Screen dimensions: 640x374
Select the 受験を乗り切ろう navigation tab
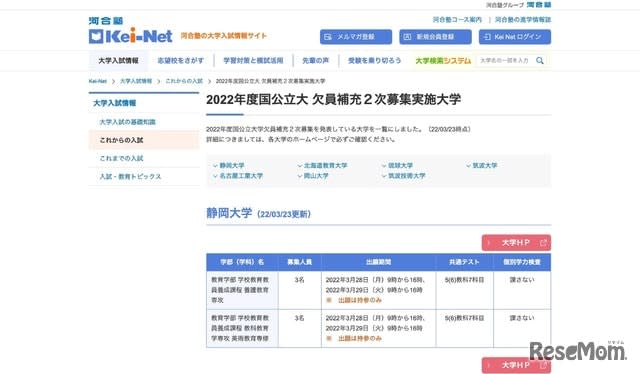(374, 61)
